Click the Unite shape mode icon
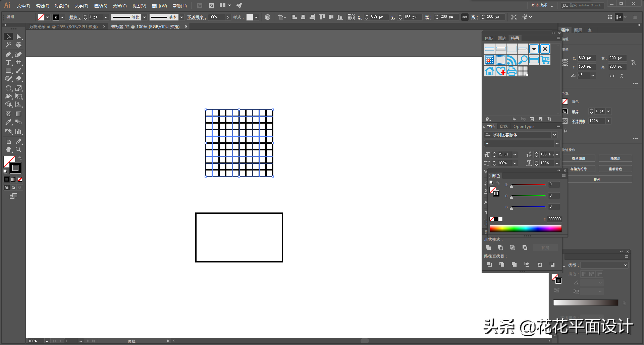Screen dimensions: 644x345 point(488,248)
